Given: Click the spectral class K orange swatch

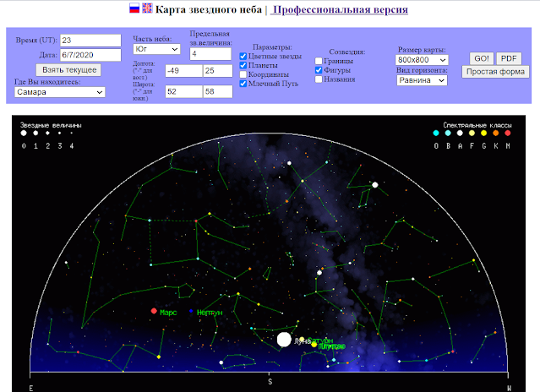Looking at the screenshot, I should click(x=495, y=133).
